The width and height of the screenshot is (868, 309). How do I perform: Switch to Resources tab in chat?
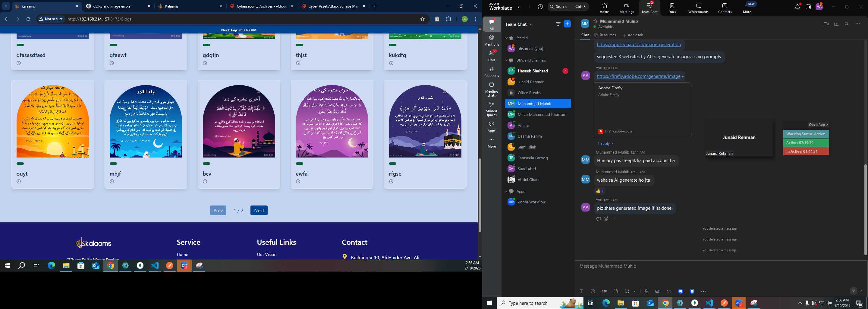click(605, 35)
